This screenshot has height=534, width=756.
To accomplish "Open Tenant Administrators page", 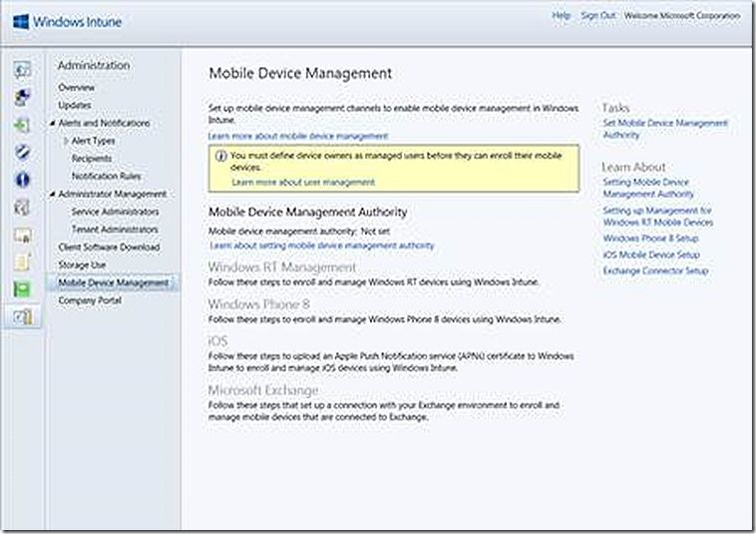I will (x=115, y=230).
